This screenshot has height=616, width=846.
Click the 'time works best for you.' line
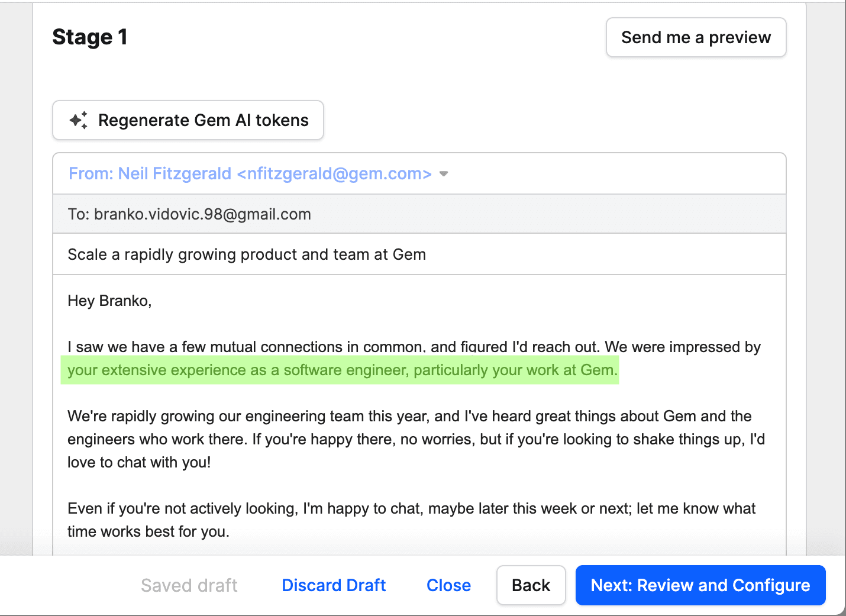(x=148, y=531)
